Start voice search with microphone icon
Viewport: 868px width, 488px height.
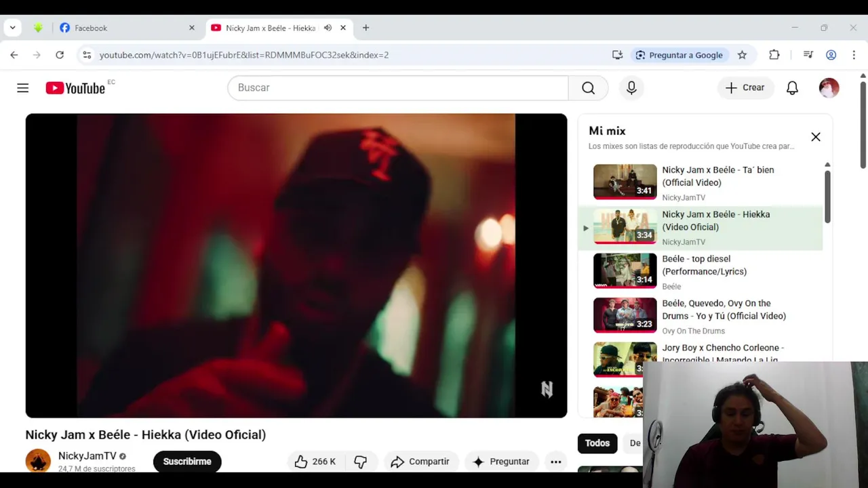coord(631,88)
